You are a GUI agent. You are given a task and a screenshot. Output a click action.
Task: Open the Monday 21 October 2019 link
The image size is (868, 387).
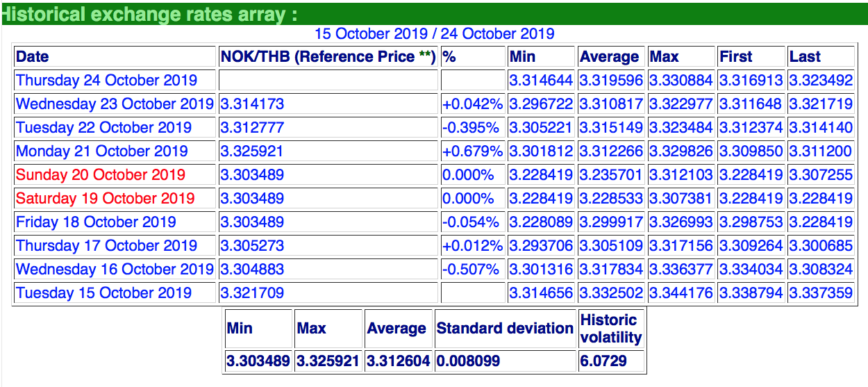click(x=103, y=151)
